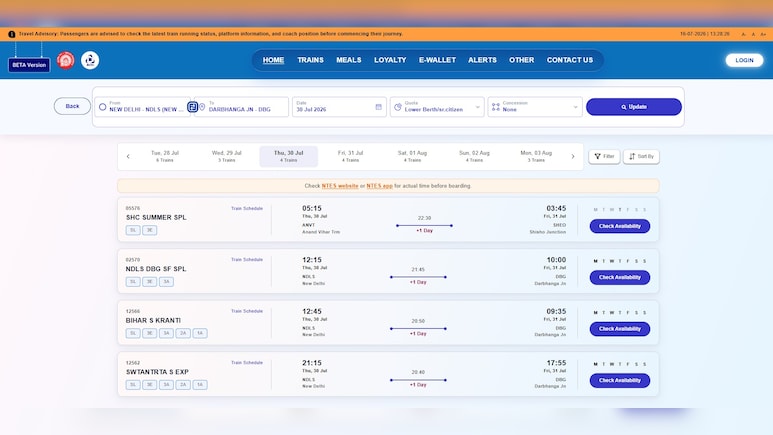773x435 pixels.
Task: Select 3E class on SHC SUMMER SPL
Action: [150, 230]
